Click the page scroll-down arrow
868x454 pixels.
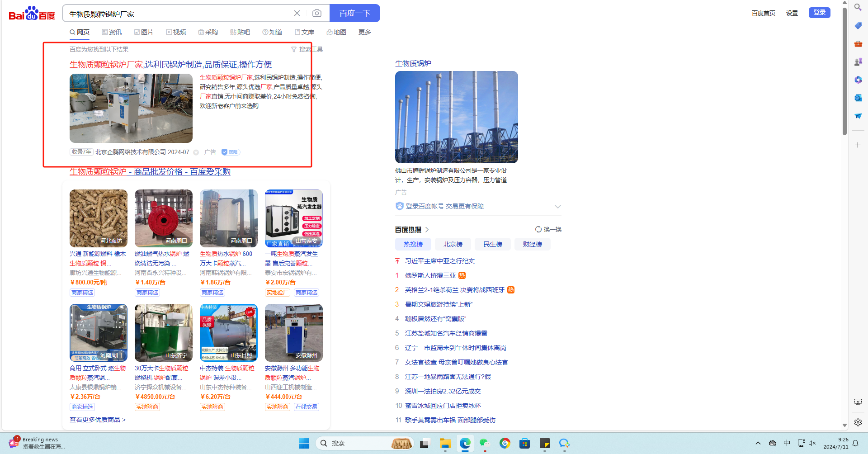click(x=844, y=426)
